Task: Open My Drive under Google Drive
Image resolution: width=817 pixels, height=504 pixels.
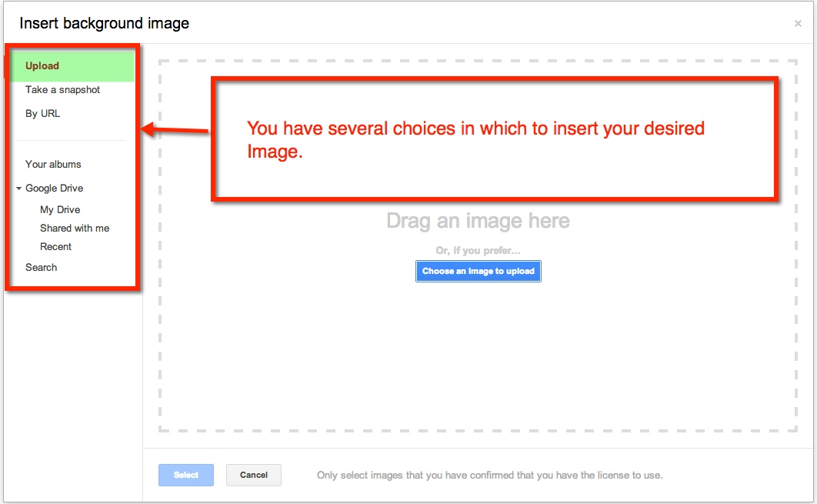Action: (x=60, y=210)
